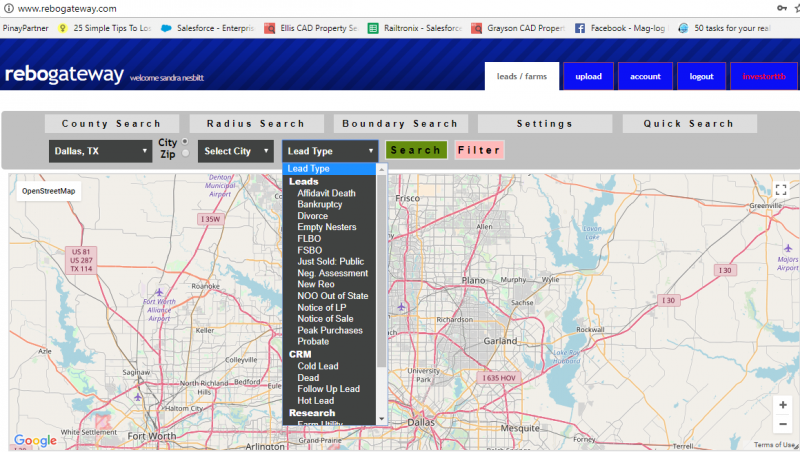800x452 pixels.
Task: Open Quick Search
Action: [x=689, y=123]
